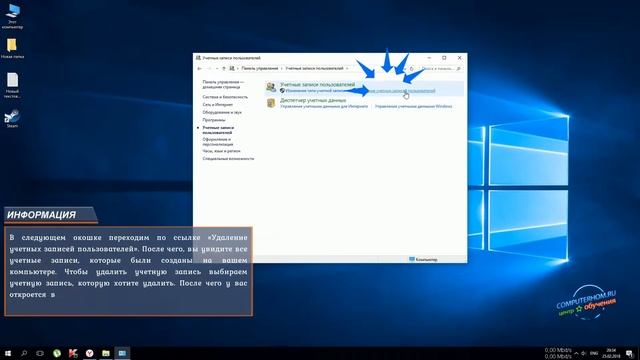Select the new text document desktop icon
640x360 pixels.
(x=12, y=85)
